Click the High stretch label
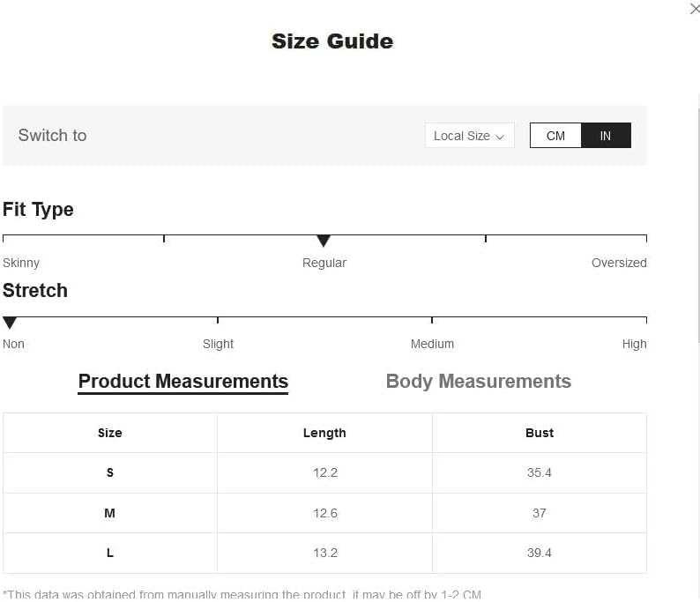Viewport: 700px width, 602px height. (634, 344)
